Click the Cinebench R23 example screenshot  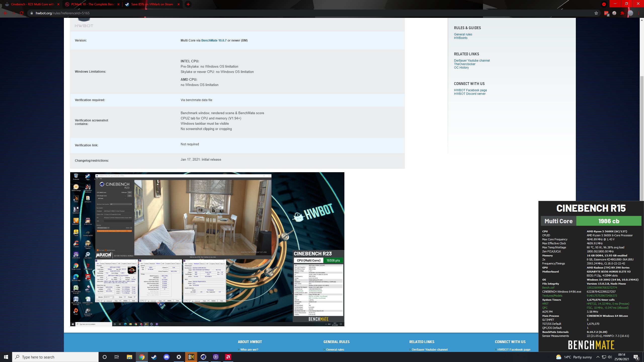[207, 249]
